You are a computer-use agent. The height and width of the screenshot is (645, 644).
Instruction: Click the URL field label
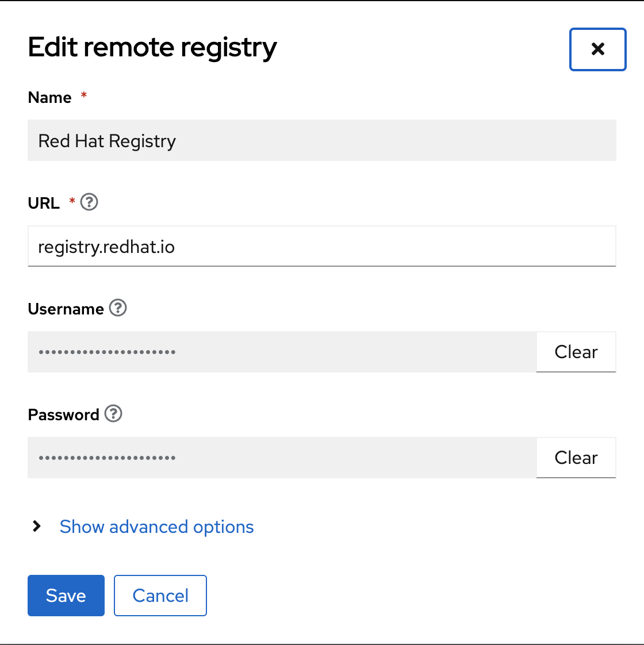point(44,204)
